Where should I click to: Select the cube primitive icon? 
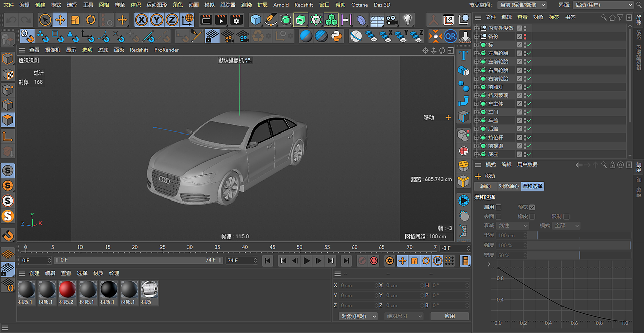[x=255, y=19]
